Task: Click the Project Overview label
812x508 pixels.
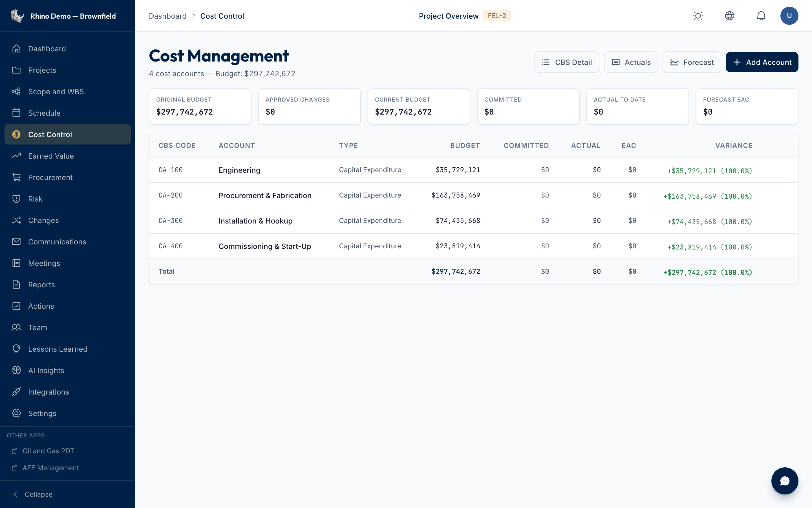Action: (x=449, y=16)
